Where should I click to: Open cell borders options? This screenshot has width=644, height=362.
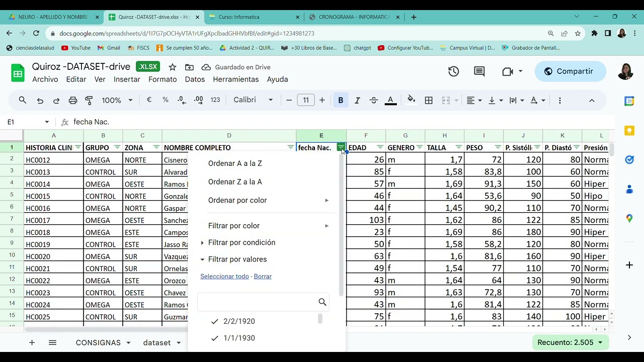(429, 100)
